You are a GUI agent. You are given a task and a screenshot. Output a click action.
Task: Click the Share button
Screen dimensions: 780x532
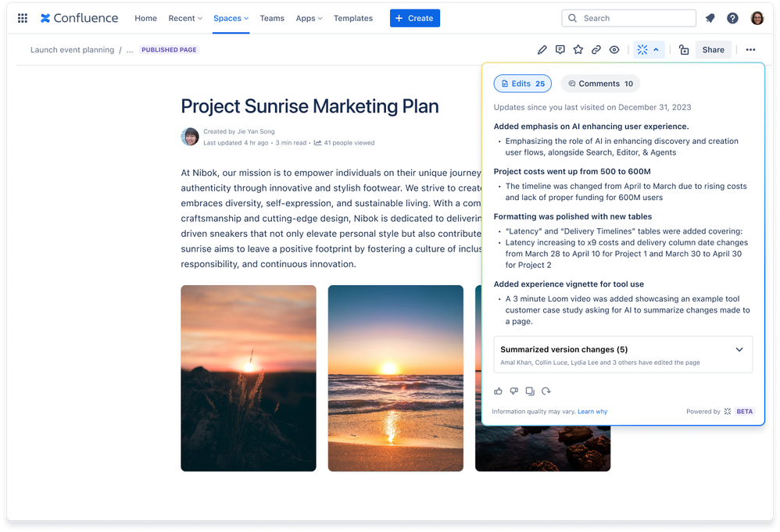point(714,50)
